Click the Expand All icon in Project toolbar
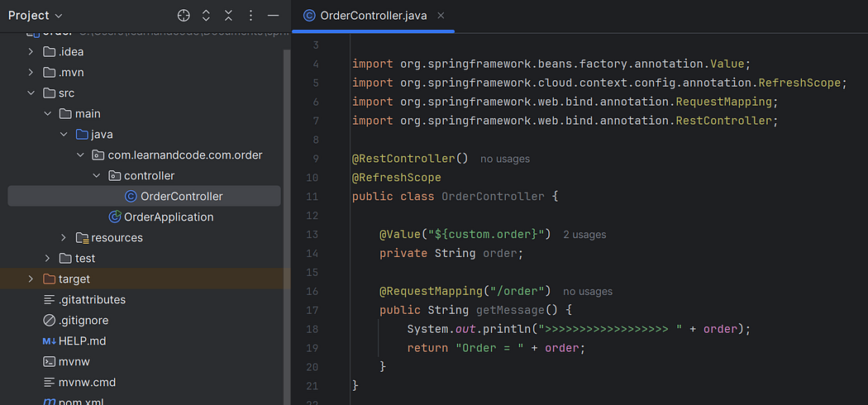 click(206, 16)
